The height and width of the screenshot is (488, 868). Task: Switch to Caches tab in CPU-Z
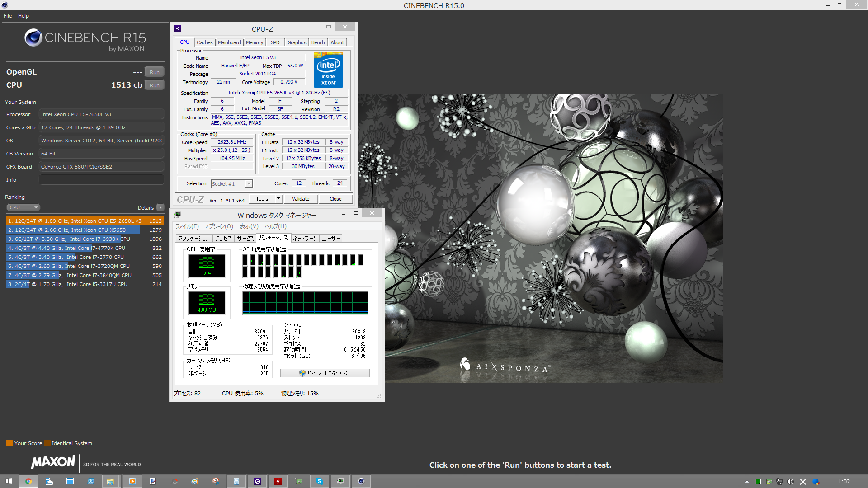pyautogui.click(x=204, y=42)
